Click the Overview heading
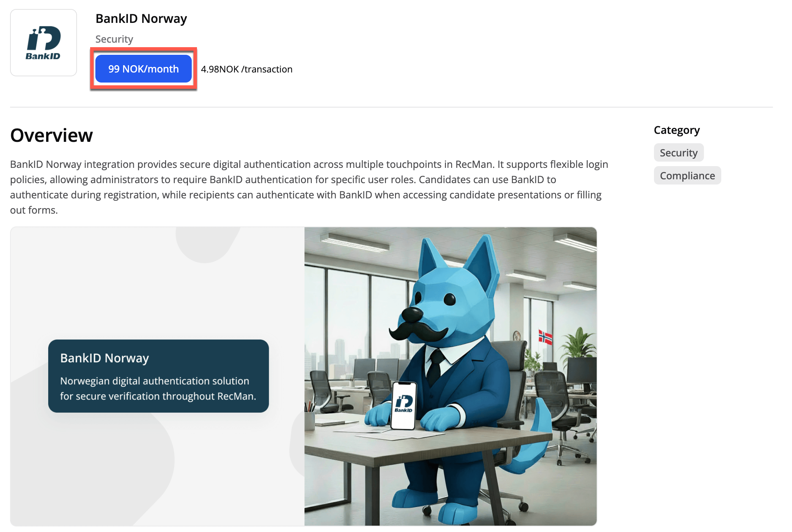This screenshot has width=792, height=532. click(52, 135)
